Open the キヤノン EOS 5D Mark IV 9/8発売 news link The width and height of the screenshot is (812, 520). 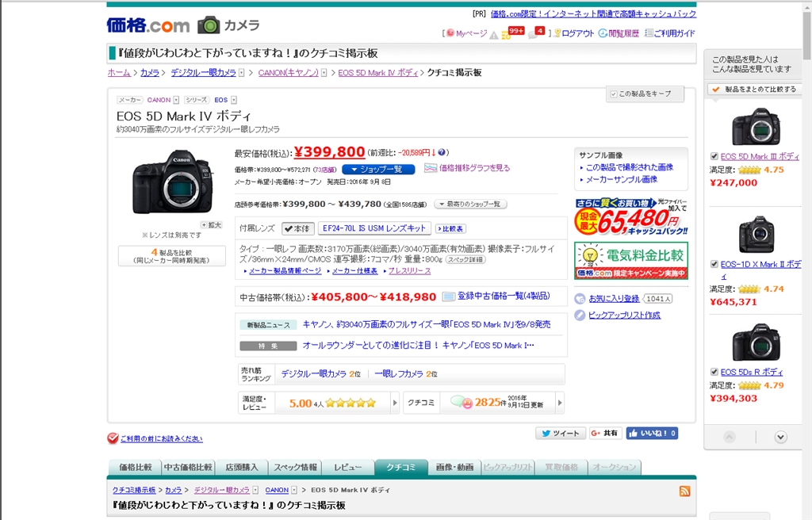tap(427, 325)
